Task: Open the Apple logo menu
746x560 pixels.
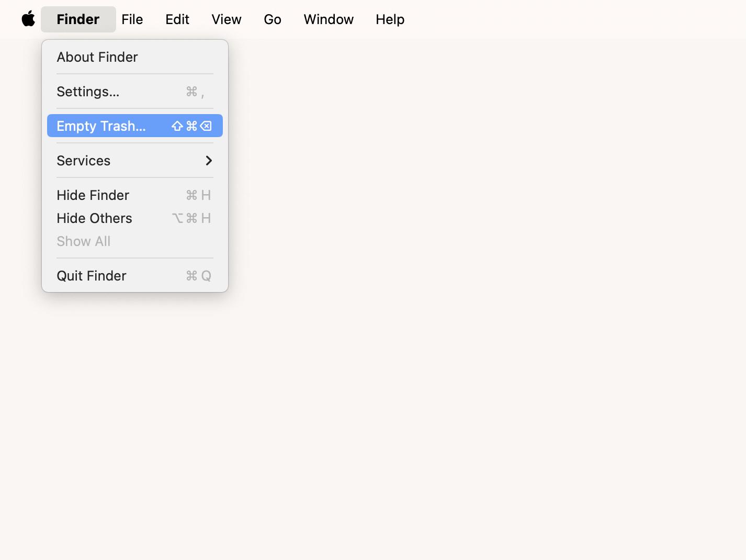Action: [x=28, y=19]
